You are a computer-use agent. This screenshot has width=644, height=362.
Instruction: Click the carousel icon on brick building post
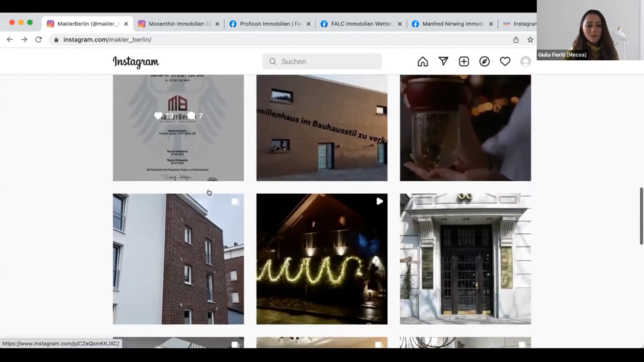[x=235, y=202]
